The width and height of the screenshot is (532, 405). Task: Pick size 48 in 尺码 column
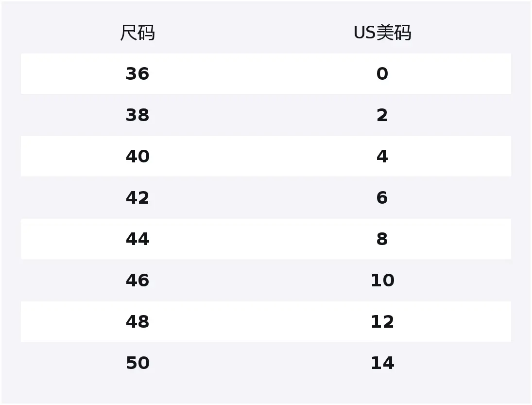click(137, 322)
